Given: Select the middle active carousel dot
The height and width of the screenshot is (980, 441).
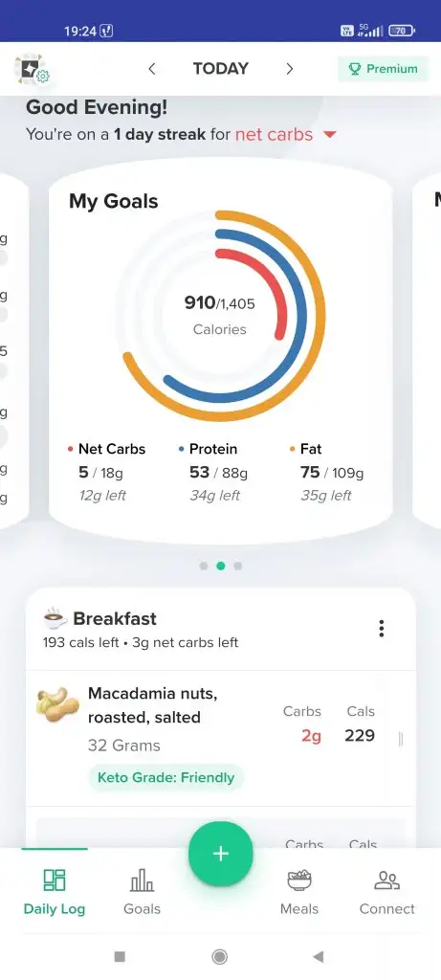Looking at the screenshot, I should click(220, 567).
